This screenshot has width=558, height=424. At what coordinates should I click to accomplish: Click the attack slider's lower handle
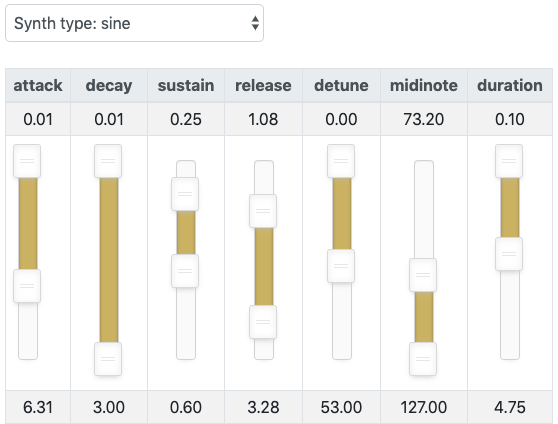[27, 286]
